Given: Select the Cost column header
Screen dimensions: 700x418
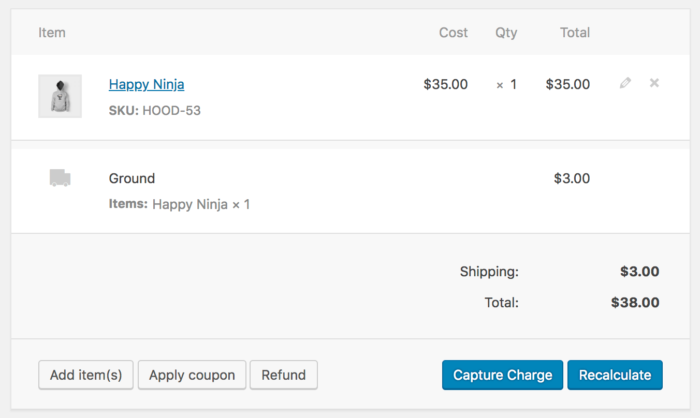Looking at the screenshot, I should (453, 33).
